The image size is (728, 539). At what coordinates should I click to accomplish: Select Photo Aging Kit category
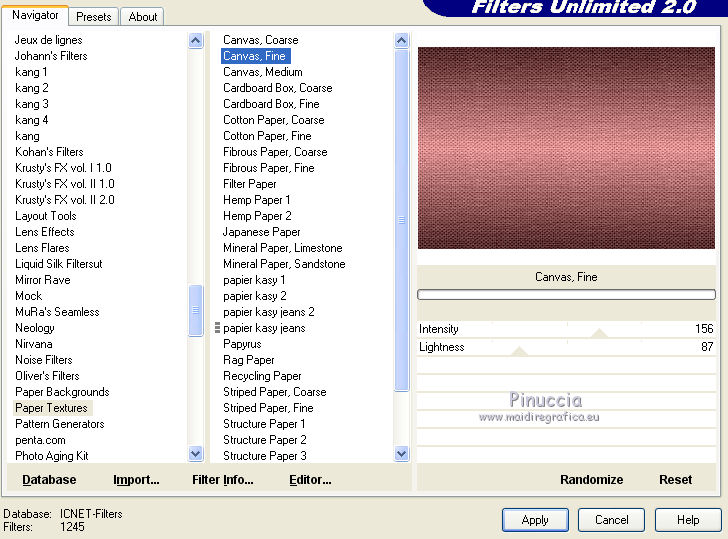click(52, 456)
